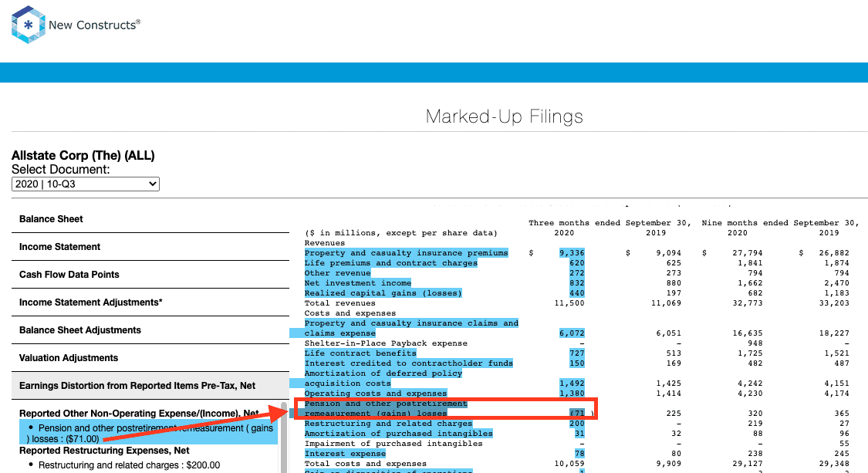The height and width of the screenshot is (473, 868).
Task: Select the Interest expense row label
Action: click(x=345, y=454)
